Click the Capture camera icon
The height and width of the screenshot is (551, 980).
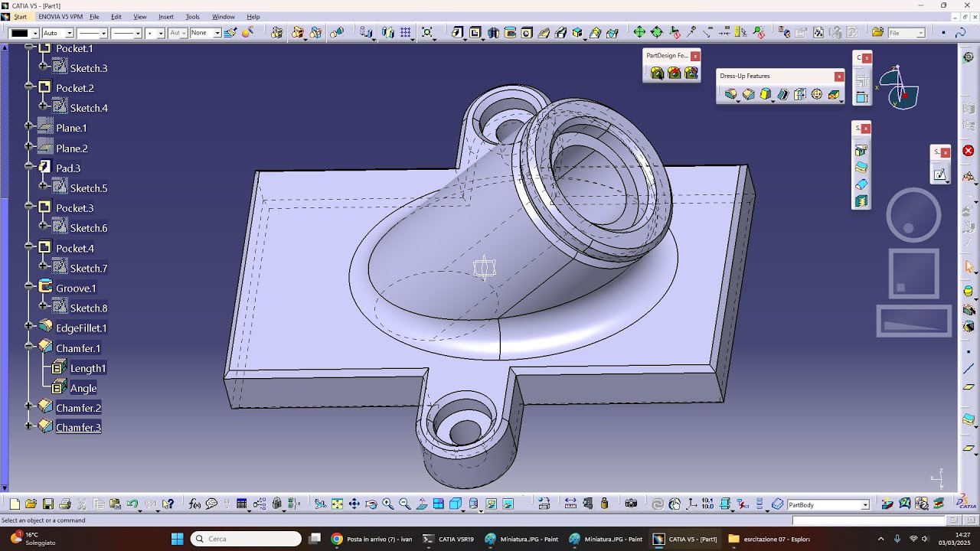tap(631, 504)
